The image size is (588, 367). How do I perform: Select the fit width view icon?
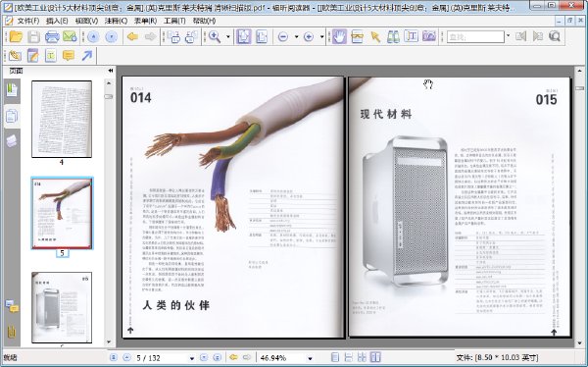[262, 36]
